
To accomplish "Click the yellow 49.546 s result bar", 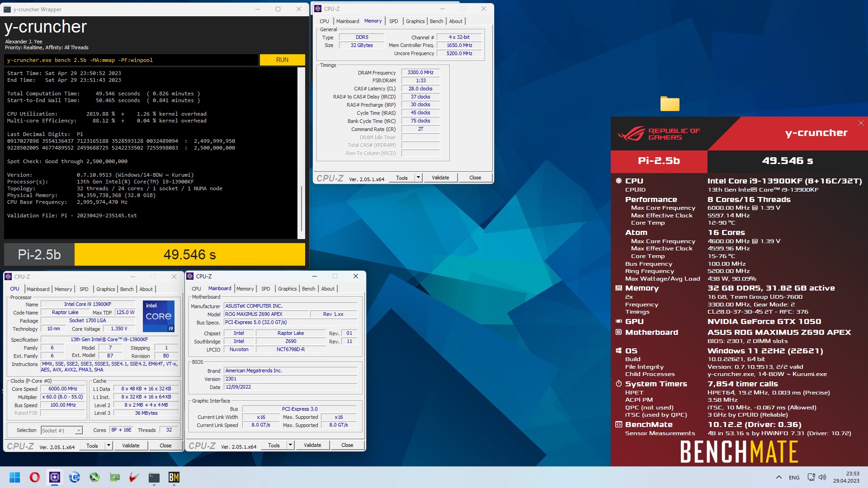I will pos(190,254).
